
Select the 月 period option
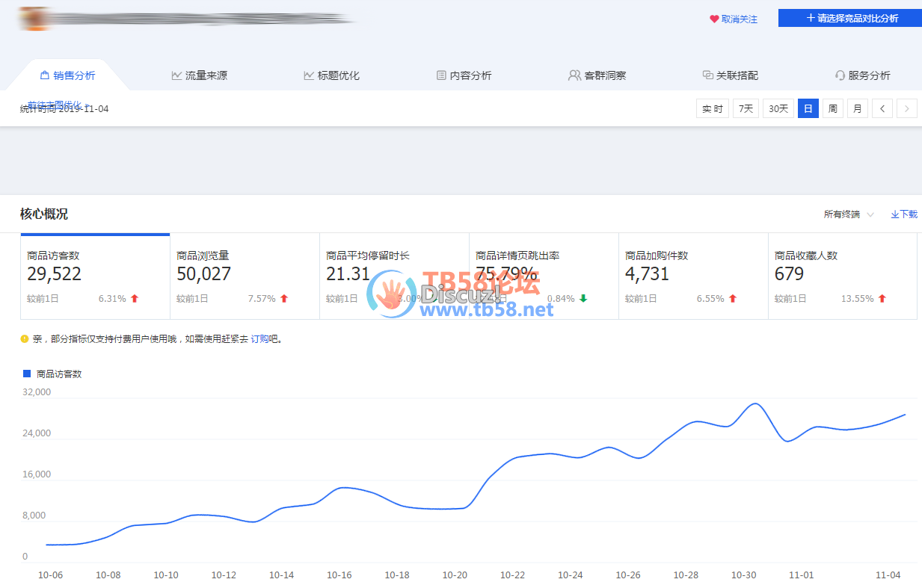point(857,109)
